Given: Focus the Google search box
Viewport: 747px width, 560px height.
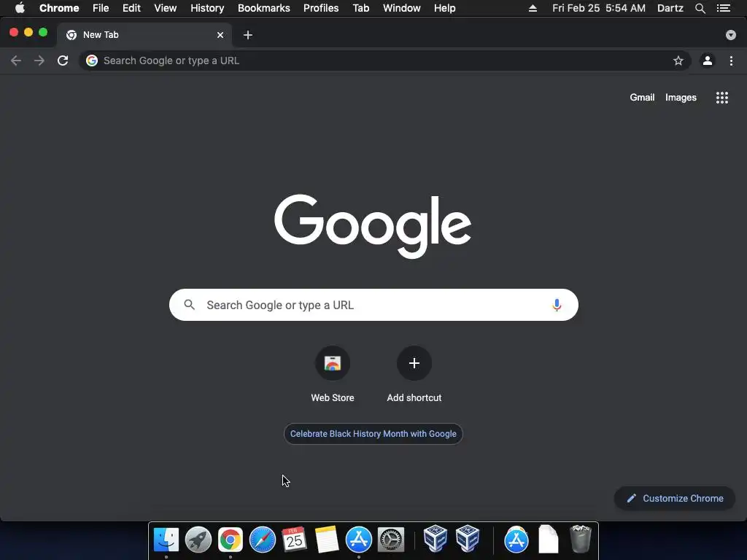Looking at the screenshot, I should tap(373, 305).
